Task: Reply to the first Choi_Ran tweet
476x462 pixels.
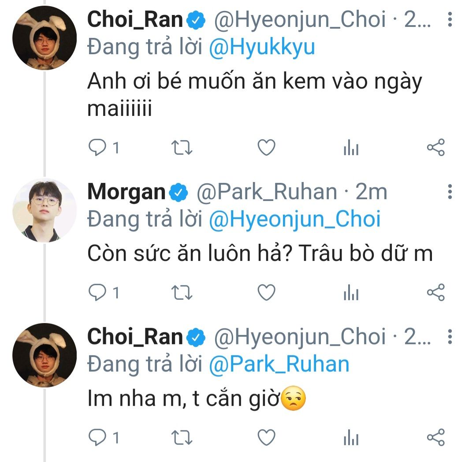Action: coord(96,148)
